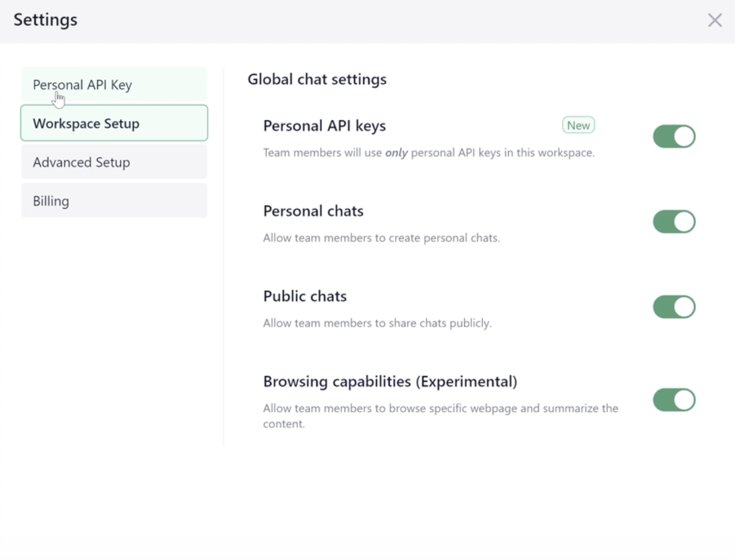
Task: Disable the Personal API keys toggle
Action: 674,136
